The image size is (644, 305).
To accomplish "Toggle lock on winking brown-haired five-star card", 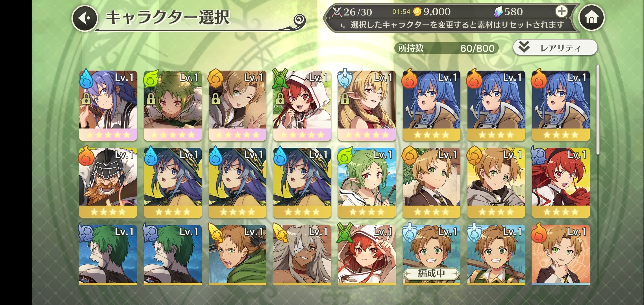I will point(215,99).
